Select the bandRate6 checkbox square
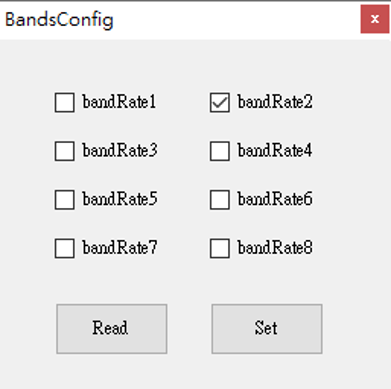391x389 pixels. (220, 200)
